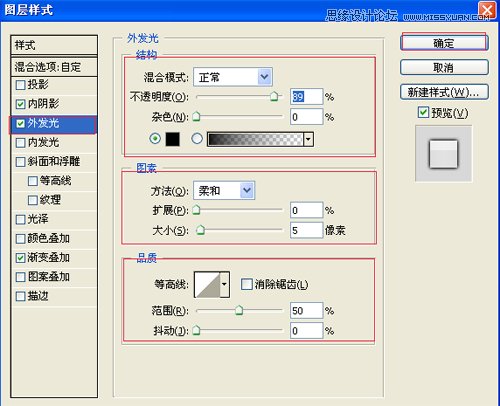Viewport: 500px width, 406px height.
Task: Click the 扩展 slider handle
Action: [196, 210]
